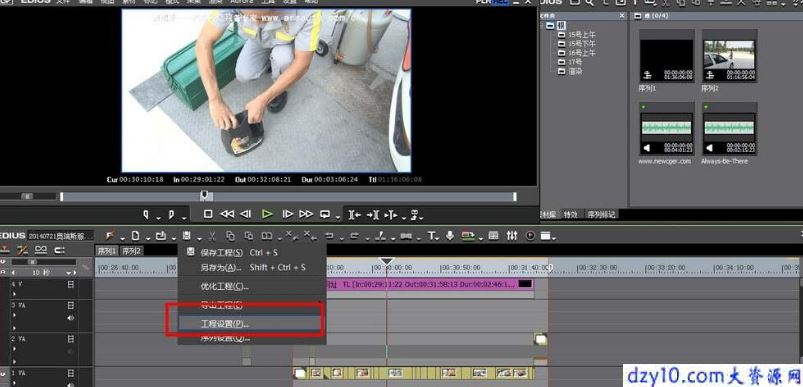Open the Set Out point dropdown arrow
Viewport: 803px width, 387px height.
(x=183, y=218)
